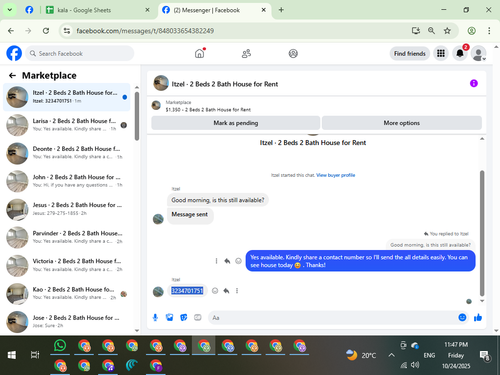The width and height of the screenshot is (500, 375).
Task: Click the selected phone number 3234701751
Action: [187, 291]
